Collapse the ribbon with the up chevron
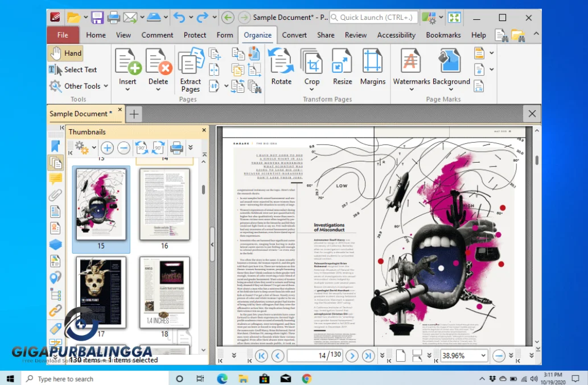Image resolution: width=588 pixels, height=385 pixels. click(536, 34)
